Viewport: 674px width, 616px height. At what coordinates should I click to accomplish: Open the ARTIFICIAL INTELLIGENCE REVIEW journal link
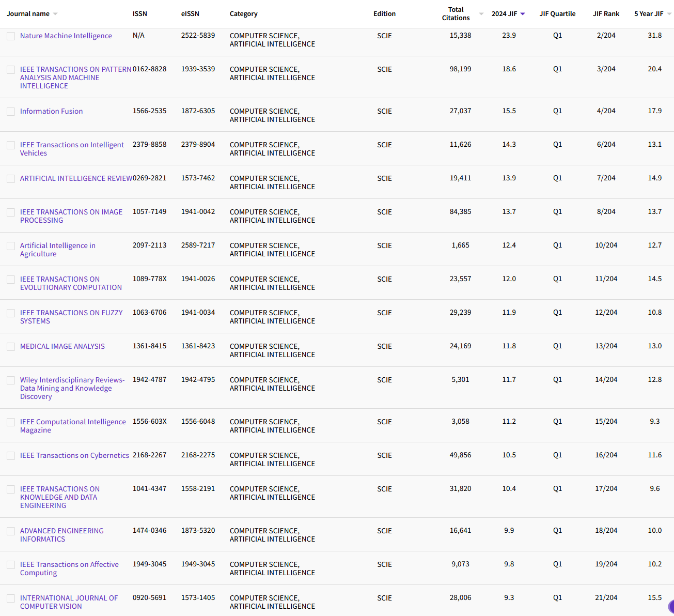click(x=76, y=178)
